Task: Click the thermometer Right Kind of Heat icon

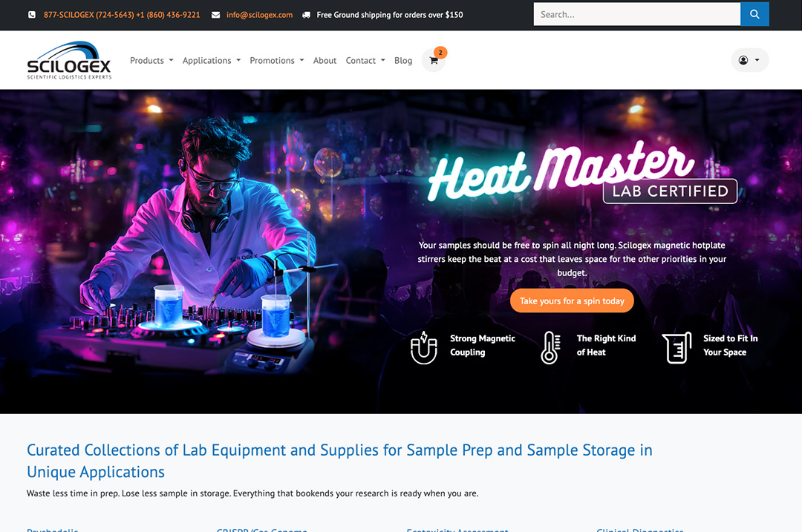Action: [550, 347]
